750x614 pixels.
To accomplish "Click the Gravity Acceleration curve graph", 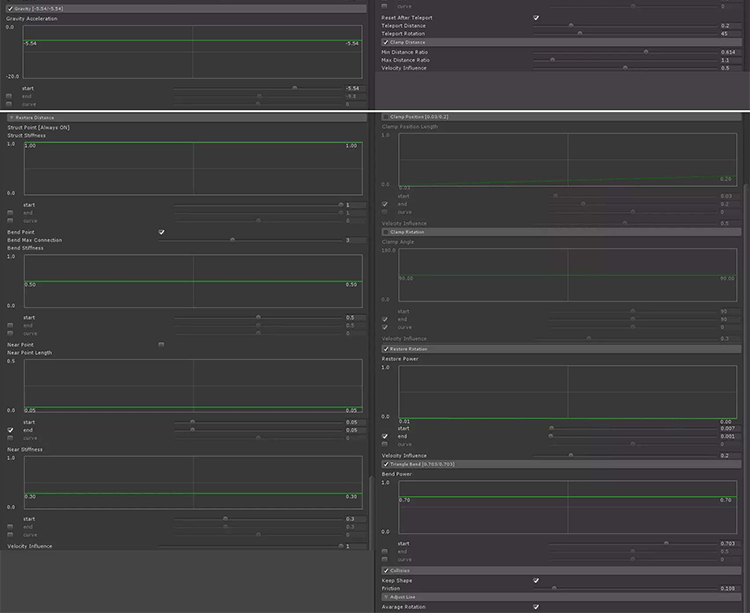I will [x=192, y=52].
